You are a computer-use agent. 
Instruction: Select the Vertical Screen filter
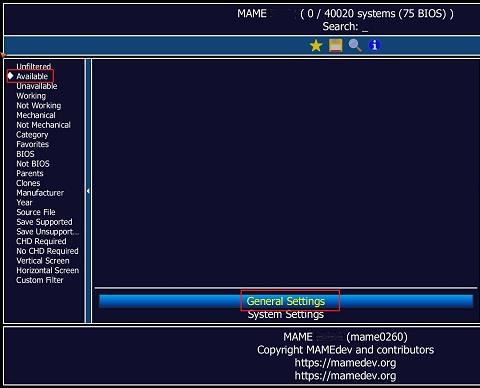[43, 261]
